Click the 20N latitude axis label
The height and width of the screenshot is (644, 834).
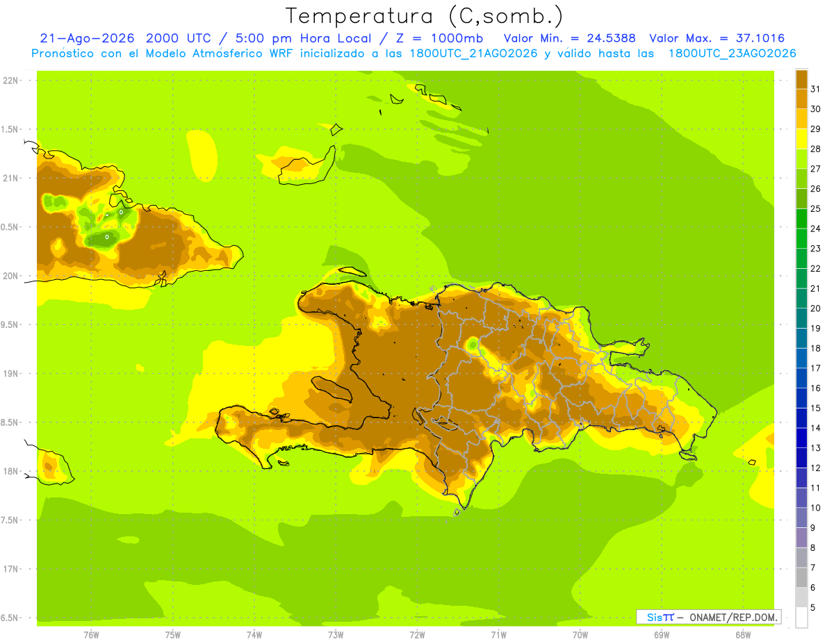[x=10, y=276]
